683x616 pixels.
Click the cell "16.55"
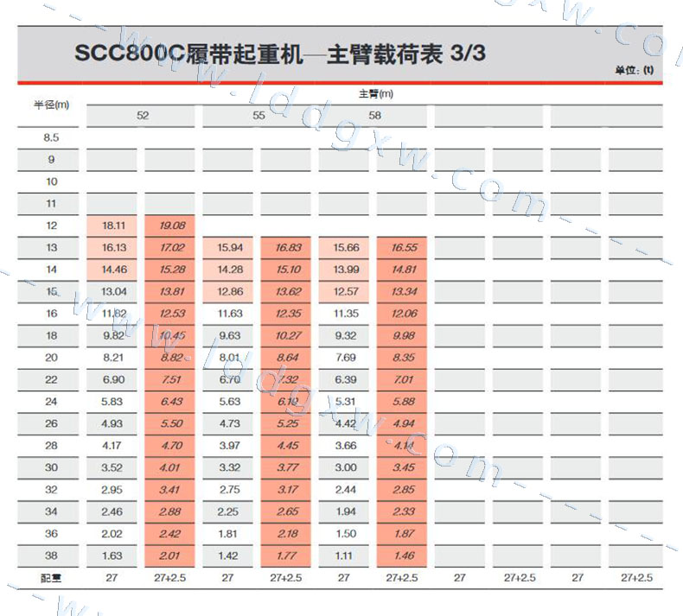tap(404, 247)
